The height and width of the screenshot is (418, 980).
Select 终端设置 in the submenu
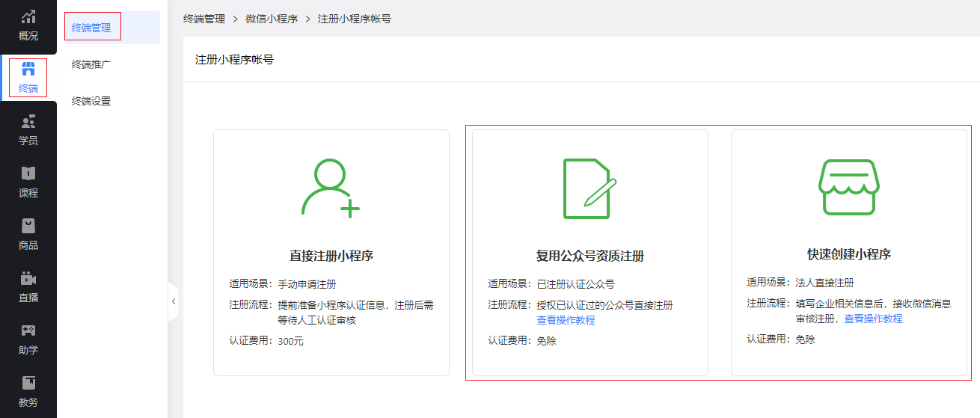(x=91, y=101)
